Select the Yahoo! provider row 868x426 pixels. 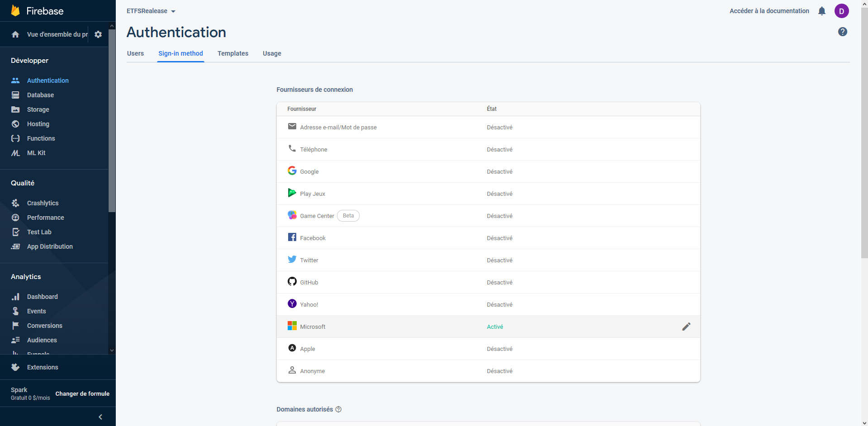coord(488,304)
